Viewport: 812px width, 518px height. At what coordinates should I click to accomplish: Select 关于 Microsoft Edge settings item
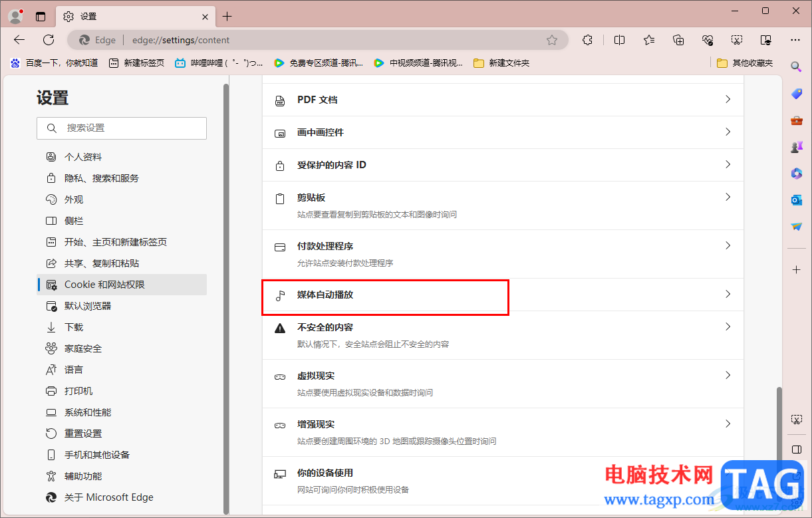(x=122, y=497)
